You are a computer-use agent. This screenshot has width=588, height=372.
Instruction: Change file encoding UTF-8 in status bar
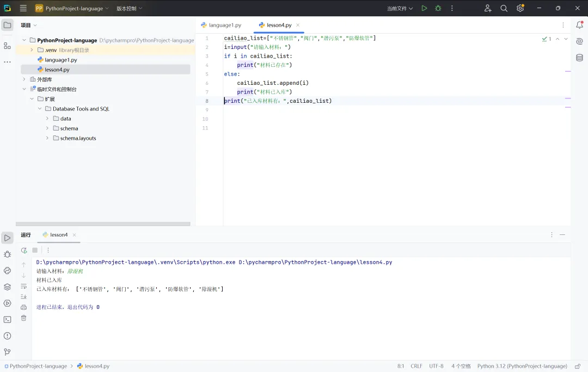pos(436,366)
